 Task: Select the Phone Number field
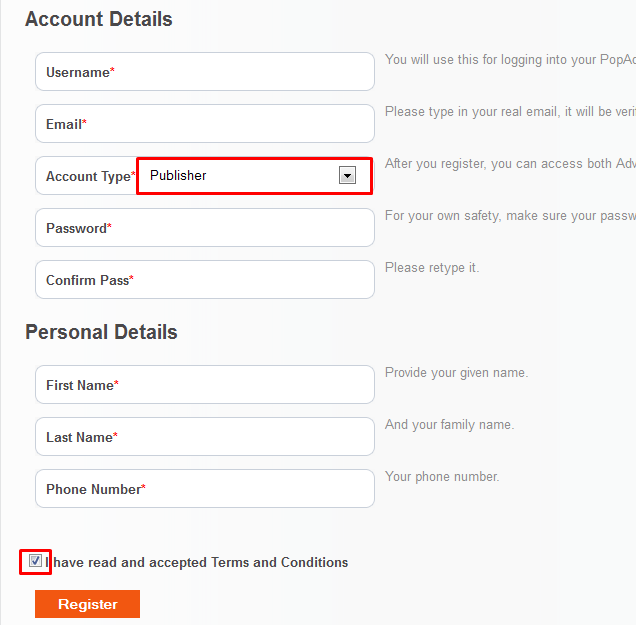[205, 488]
